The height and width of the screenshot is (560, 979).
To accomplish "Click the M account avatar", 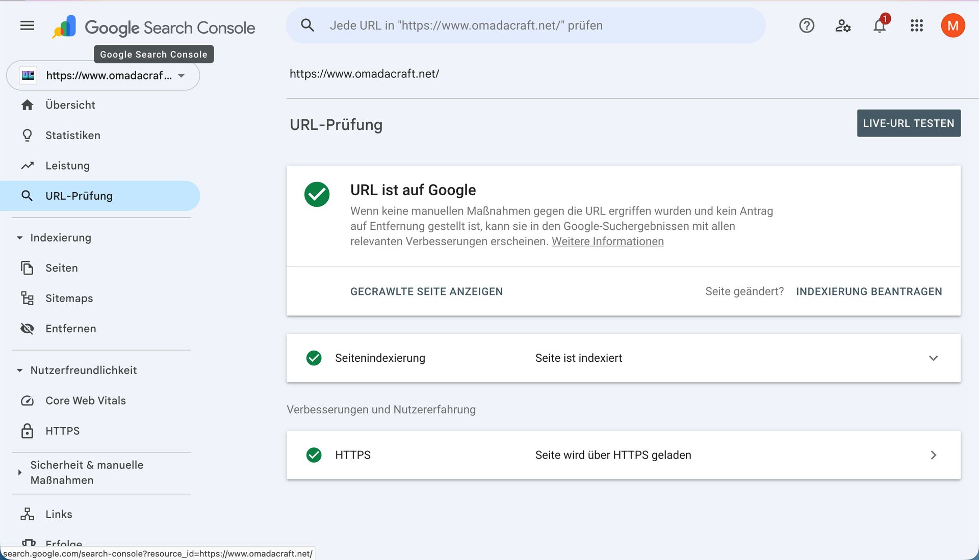I will [x=952, y=25].
